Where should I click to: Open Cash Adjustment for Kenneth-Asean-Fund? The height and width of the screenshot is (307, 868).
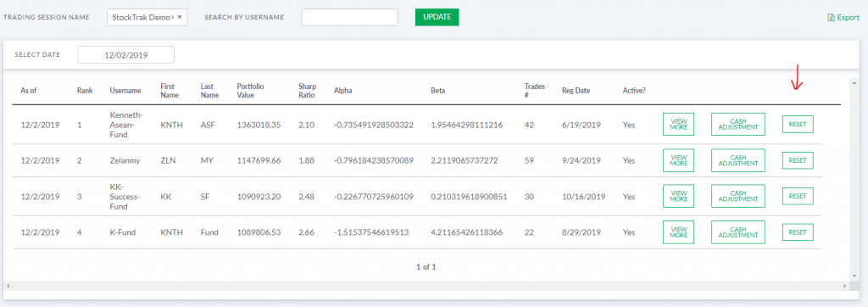point(738,124)
